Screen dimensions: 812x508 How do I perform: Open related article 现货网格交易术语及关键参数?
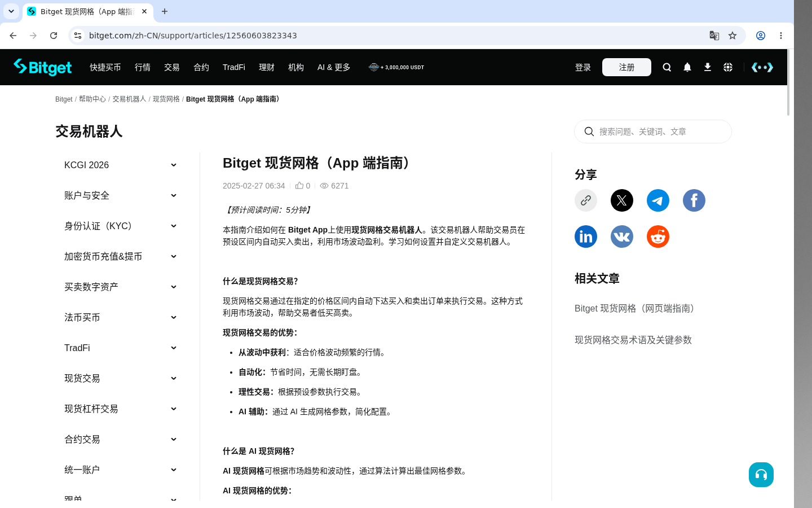coord(633,340)
